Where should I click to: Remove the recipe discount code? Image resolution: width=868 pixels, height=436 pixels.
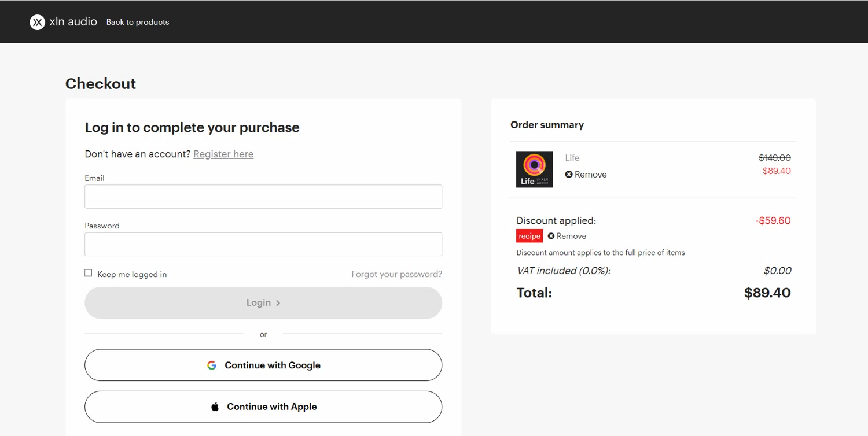[x=567, y=236]
